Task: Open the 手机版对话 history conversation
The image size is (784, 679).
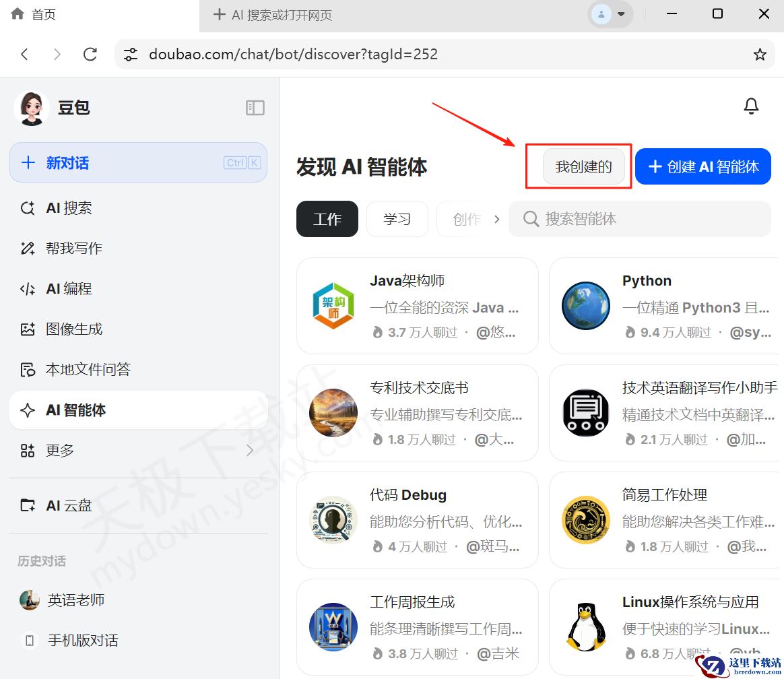Action: tap(138, 641)
